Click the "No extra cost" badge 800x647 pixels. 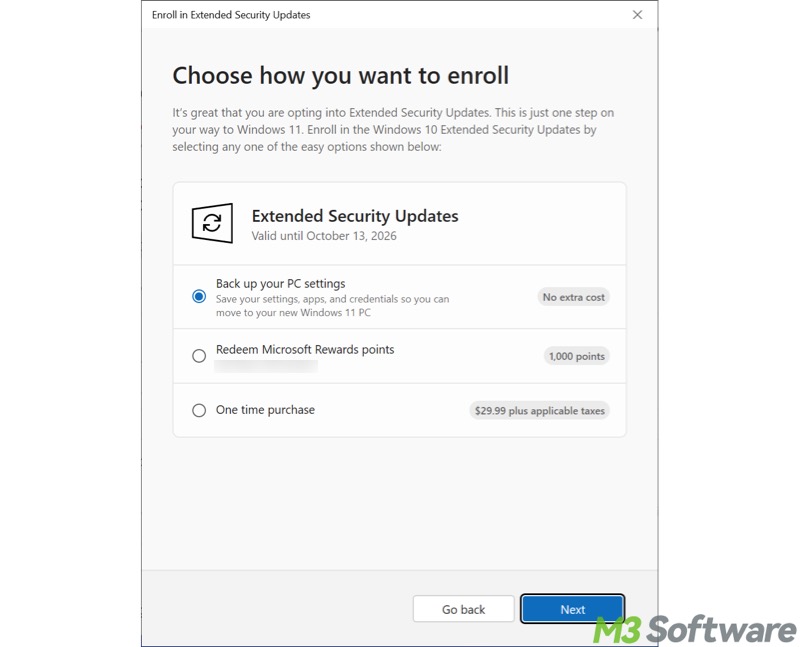click(573, 297)
